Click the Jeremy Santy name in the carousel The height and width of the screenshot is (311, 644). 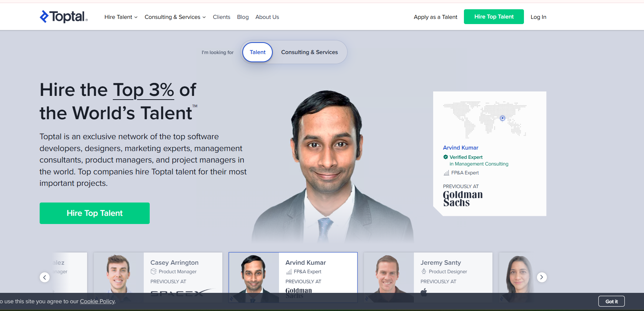click(x=441, y=262)
